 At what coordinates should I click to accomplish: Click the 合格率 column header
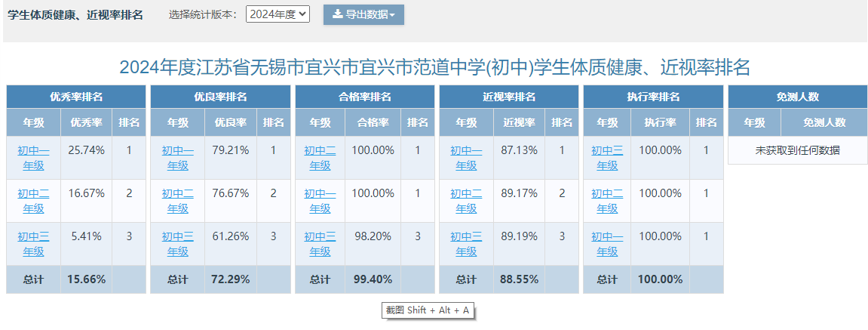(x=373, y=122)
